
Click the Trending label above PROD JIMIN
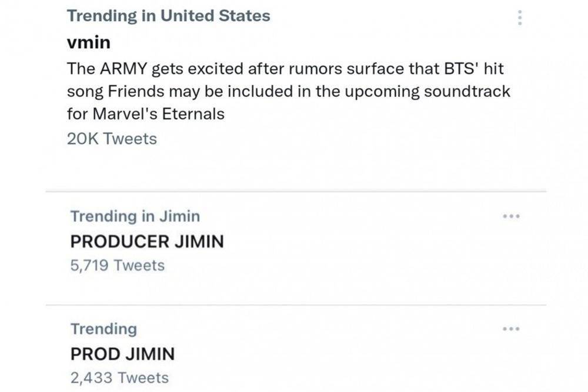point(104,330)
